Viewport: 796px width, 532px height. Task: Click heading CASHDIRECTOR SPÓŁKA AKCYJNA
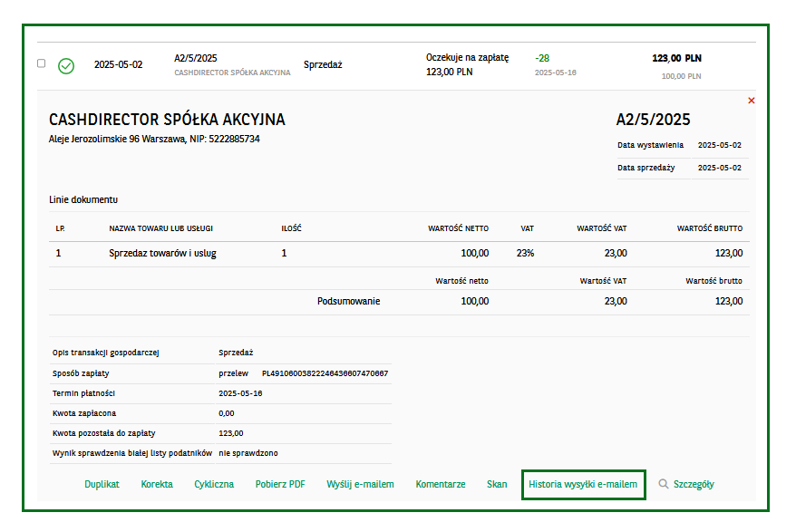(167, 120)
